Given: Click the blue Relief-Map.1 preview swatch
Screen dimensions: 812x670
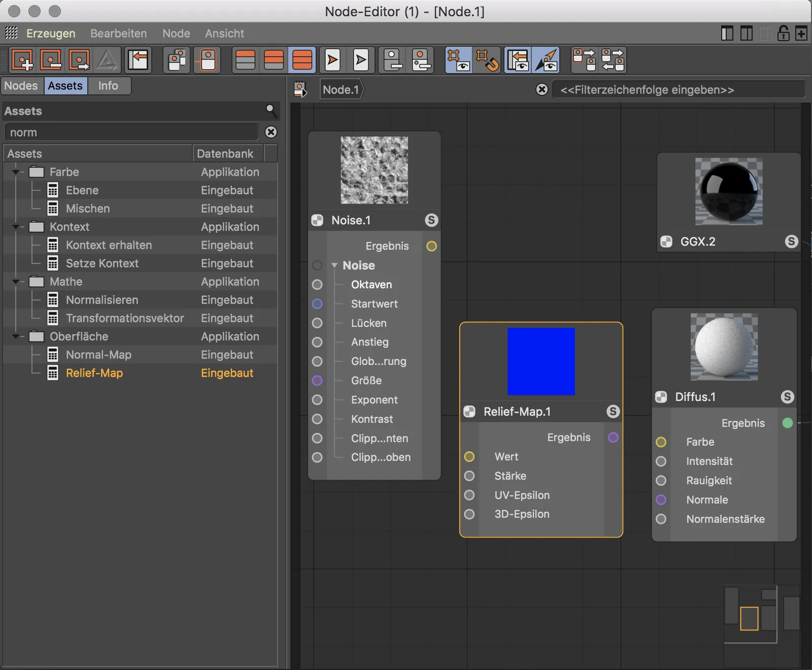Looking at the screenshot, I should point(541,361).
